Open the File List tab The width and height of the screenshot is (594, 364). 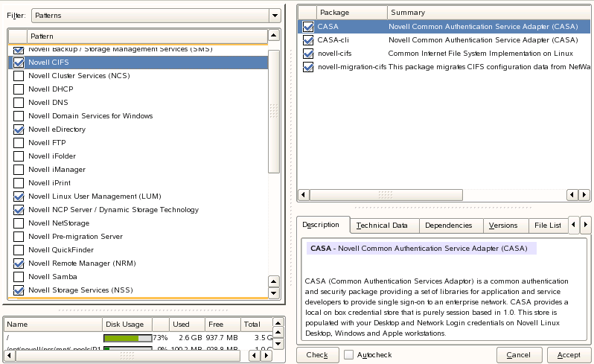[x=548, y=226]
